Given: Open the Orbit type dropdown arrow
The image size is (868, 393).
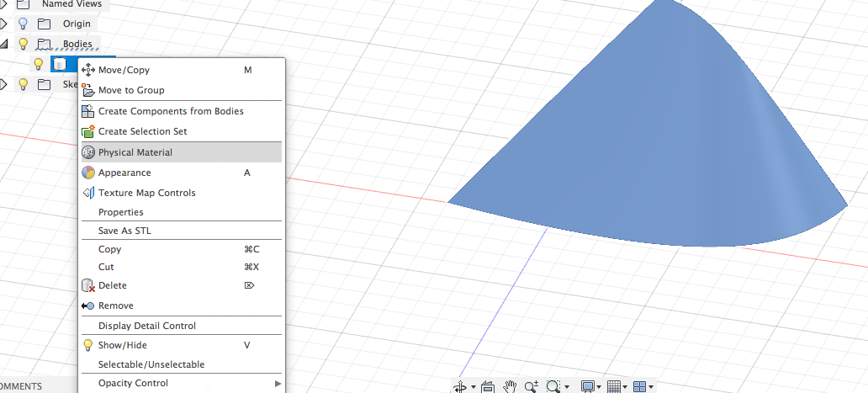Looking at the screenshot, I should [473, 387].
